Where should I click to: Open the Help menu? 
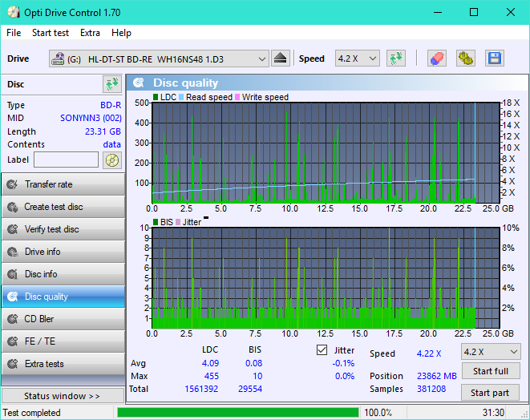[121, 33]
